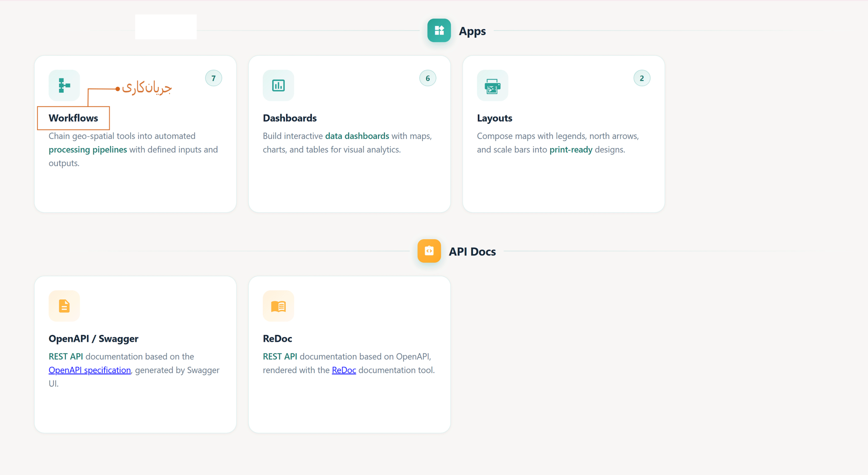This screenshot has height=475, width=868.
Task: Follow the ReDoc hyperlink in the description
Action: pos(344,370)
